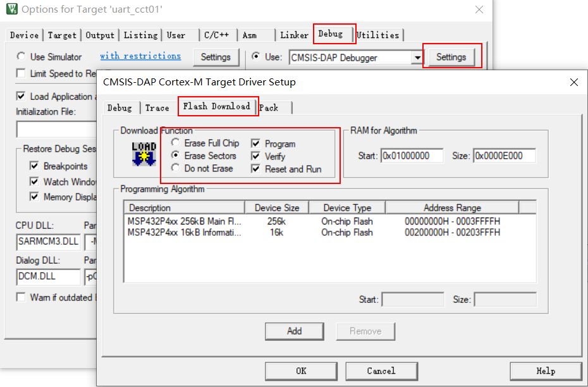This screenshot has height=387, width=588.
Task: Toggle the Program checkbox
Action: 256,144
